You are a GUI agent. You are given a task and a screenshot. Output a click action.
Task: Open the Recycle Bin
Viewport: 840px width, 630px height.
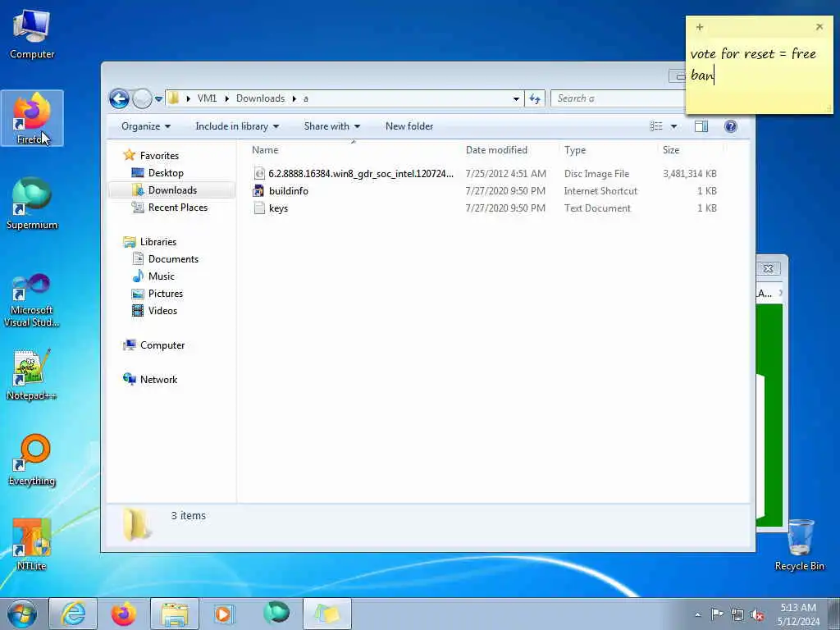click(x=800, y=545)
